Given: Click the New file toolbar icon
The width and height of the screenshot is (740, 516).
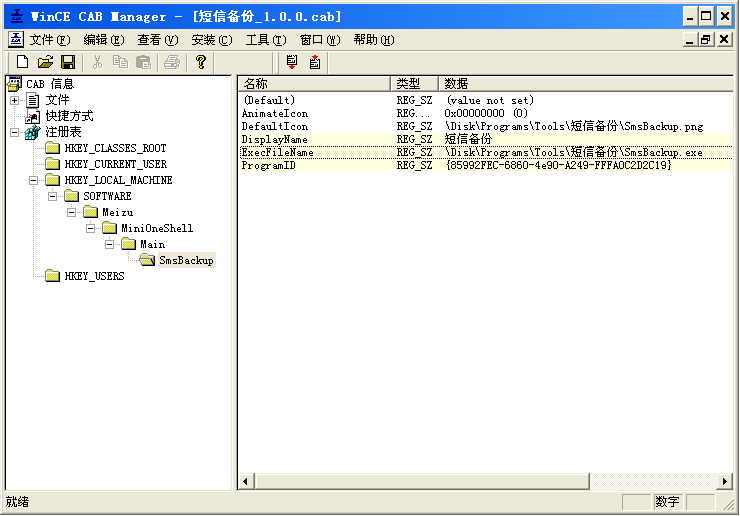Looking at the screenshot, I should [22, 62].
